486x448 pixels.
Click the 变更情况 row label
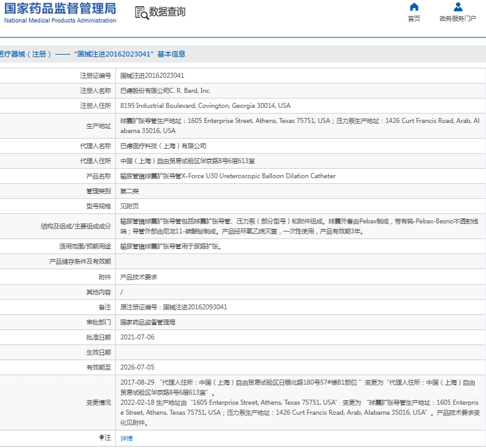coord(98,403)
